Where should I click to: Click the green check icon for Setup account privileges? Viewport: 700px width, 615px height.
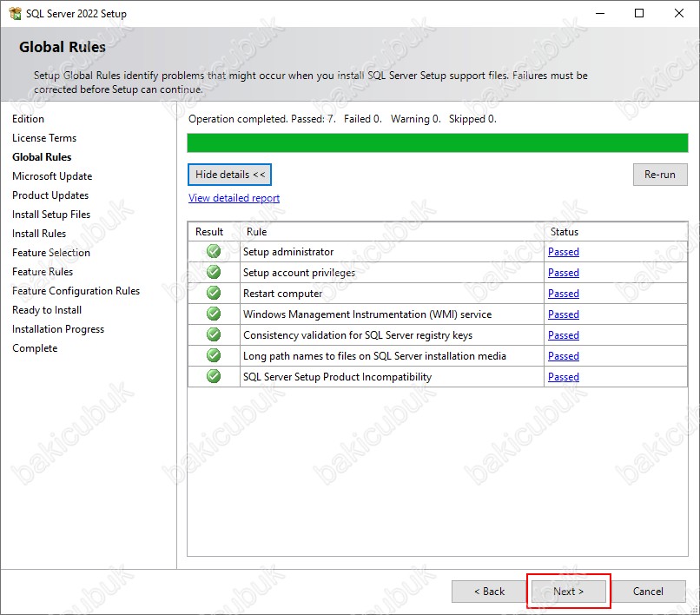pos(214,272)
